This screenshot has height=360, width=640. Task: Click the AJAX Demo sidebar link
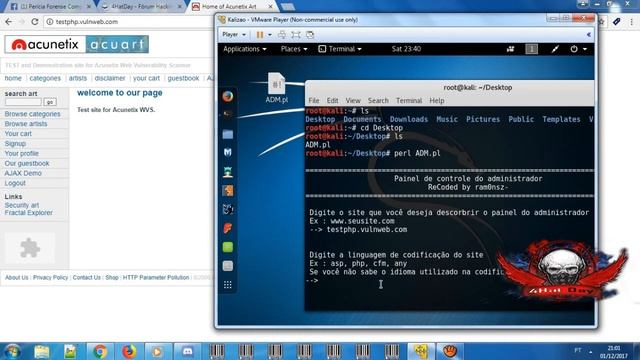coord(23,173)
